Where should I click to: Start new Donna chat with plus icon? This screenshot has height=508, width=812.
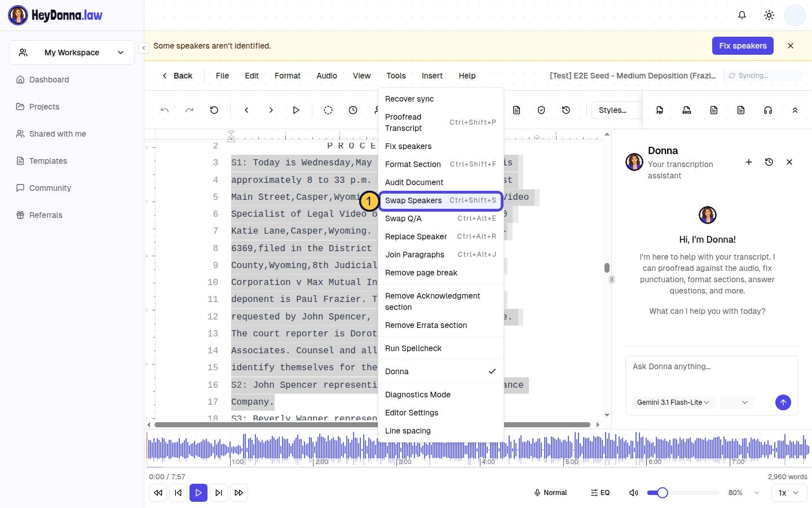(749, 162)
